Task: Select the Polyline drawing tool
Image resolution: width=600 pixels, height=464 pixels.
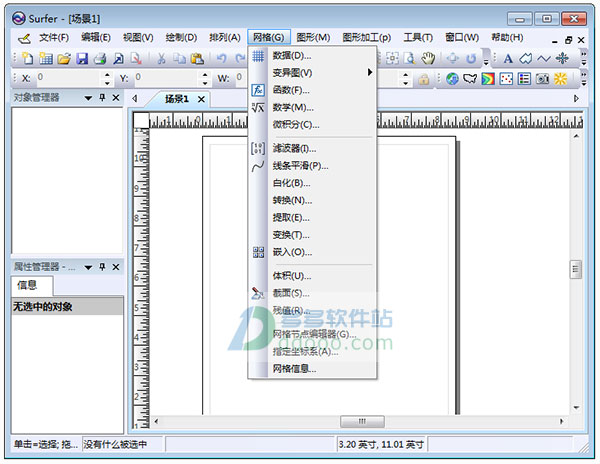Action: (x=544, y=59)
